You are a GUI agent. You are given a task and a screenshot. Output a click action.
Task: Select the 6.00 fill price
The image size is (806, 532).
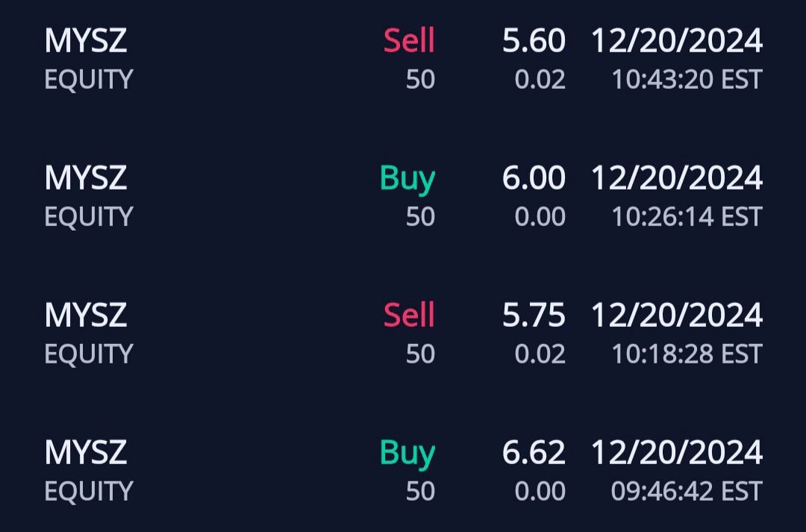pos(534,178)
